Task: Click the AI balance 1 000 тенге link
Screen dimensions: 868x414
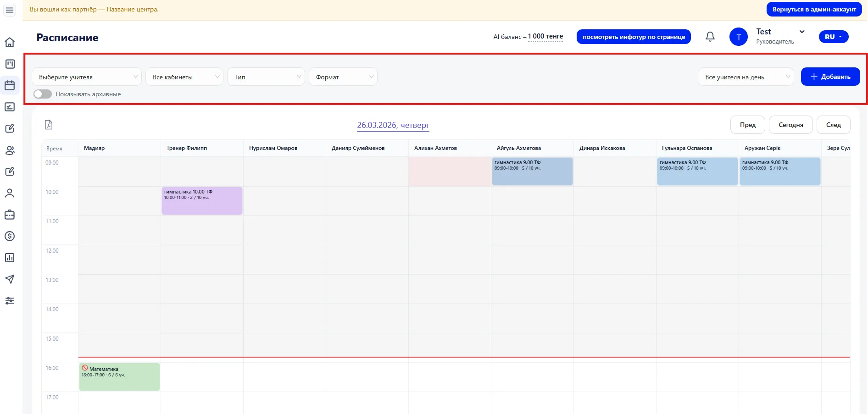Action: pyautogui.click(x=545, y=37)
